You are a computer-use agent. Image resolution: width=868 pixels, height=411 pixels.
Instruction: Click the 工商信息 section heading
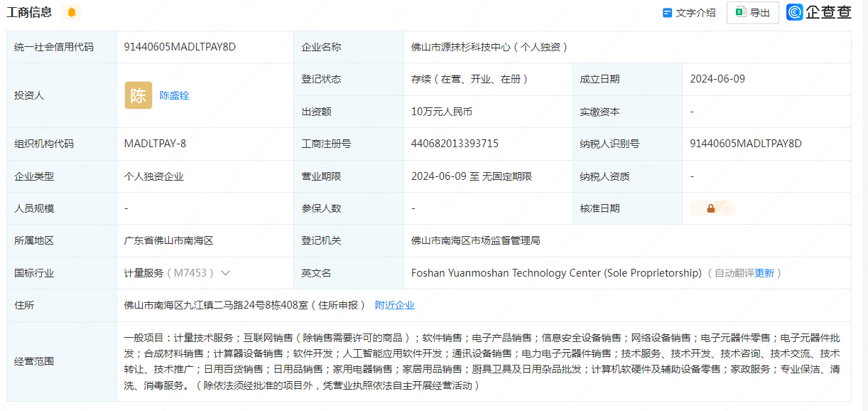(29, 11)
